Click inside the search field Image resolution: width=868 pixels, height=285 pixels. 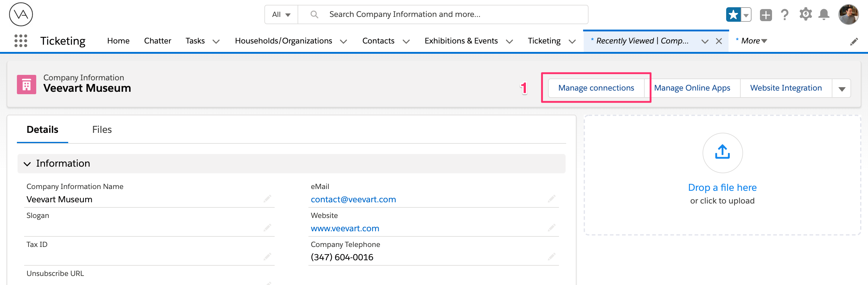(x=404, y=14)
